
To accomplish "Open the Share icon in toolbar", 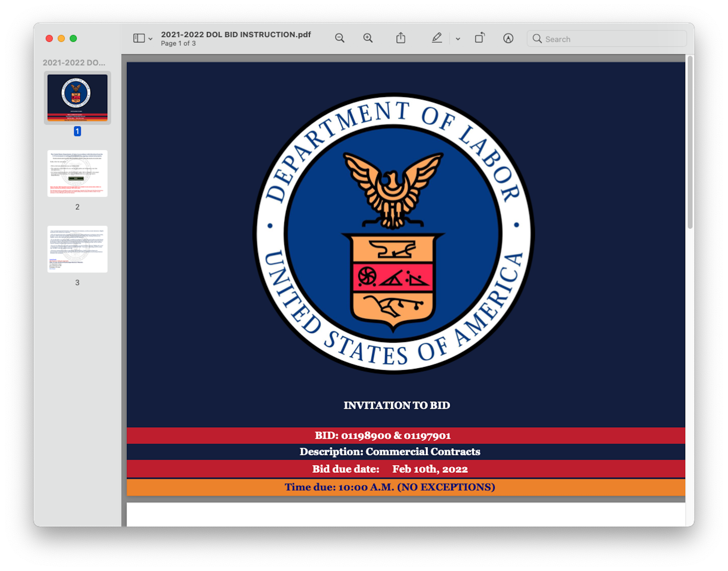I will tap(401, 38).
